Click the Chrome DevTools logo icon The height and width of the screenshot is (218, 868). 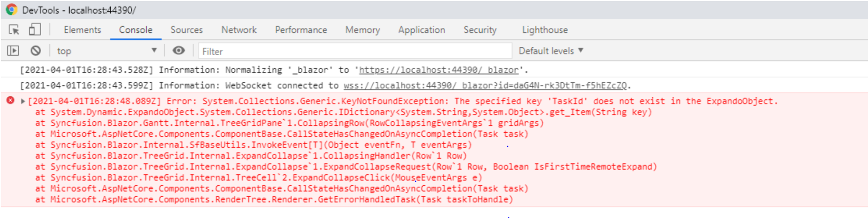(x=11, y=10)
